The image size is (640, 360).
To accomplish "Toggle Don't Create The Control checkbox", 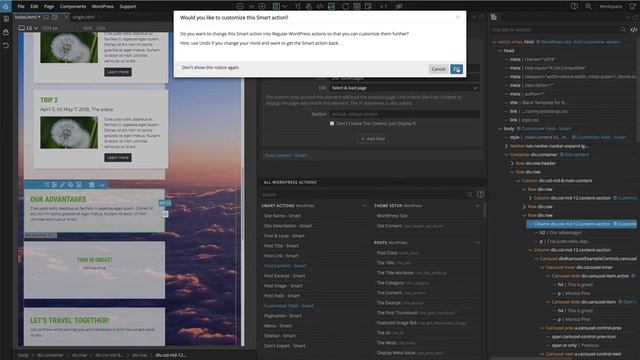I will click(332, 123).
